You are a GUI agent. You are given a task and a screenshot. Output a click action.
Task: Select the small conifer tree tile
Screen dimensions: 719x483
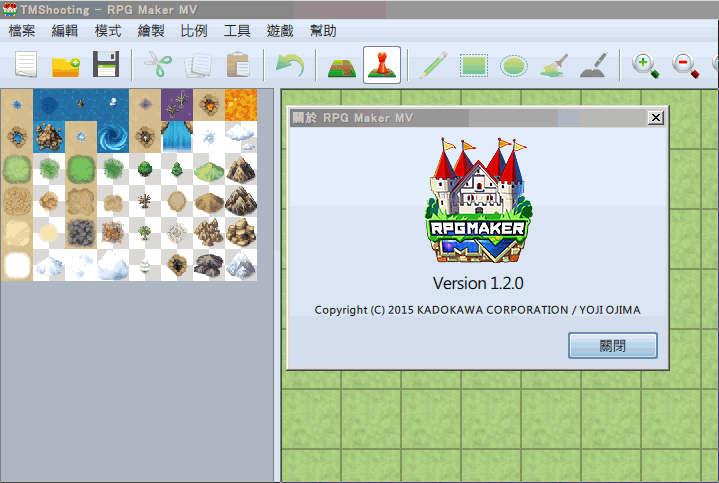(x=177, y=169)
